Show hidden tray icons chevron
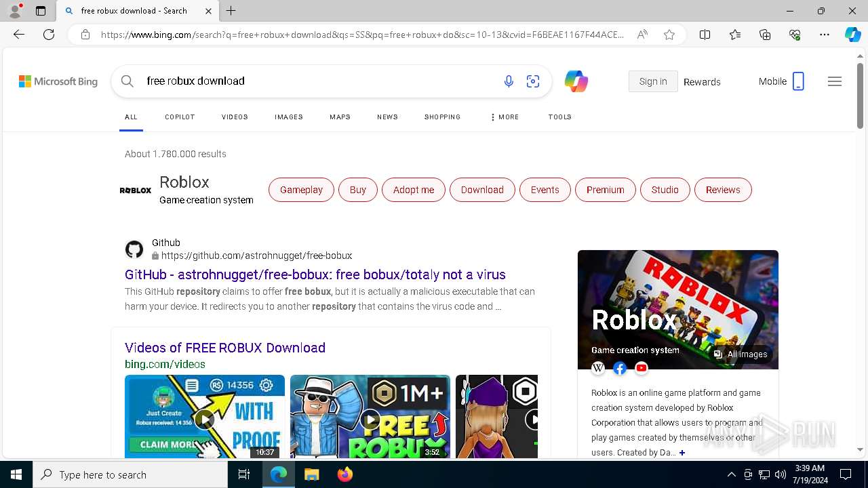The width and height of the screenshot is (868, 488). [x=731, y=474]
